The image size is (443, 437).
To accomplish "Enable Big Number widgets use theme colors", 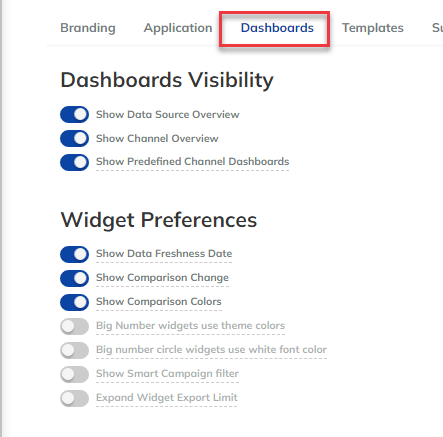I will (74, 326).
